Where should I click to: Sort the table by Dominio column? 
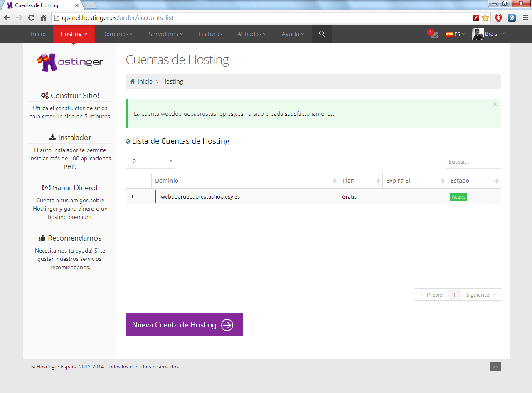[245, 181]
